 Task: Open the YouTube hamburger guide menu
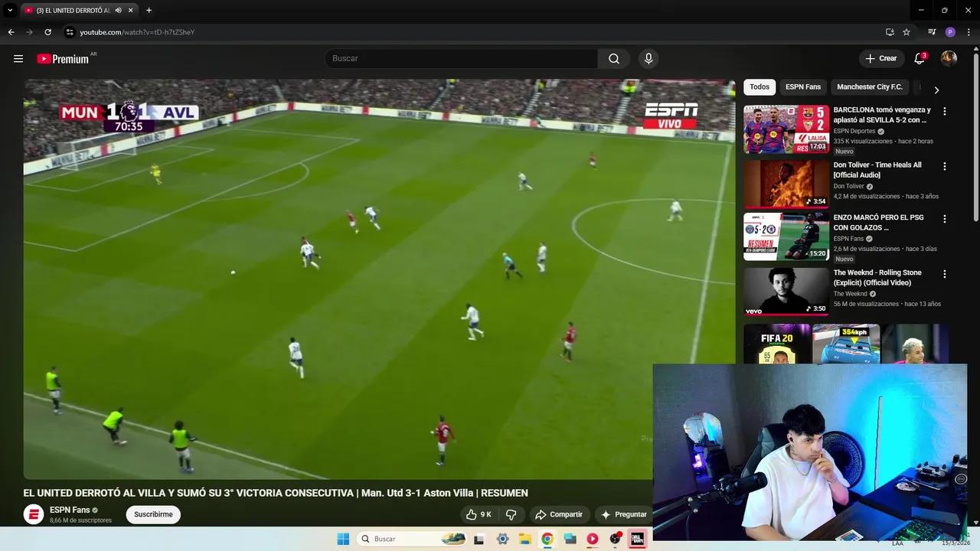[18, 59]
